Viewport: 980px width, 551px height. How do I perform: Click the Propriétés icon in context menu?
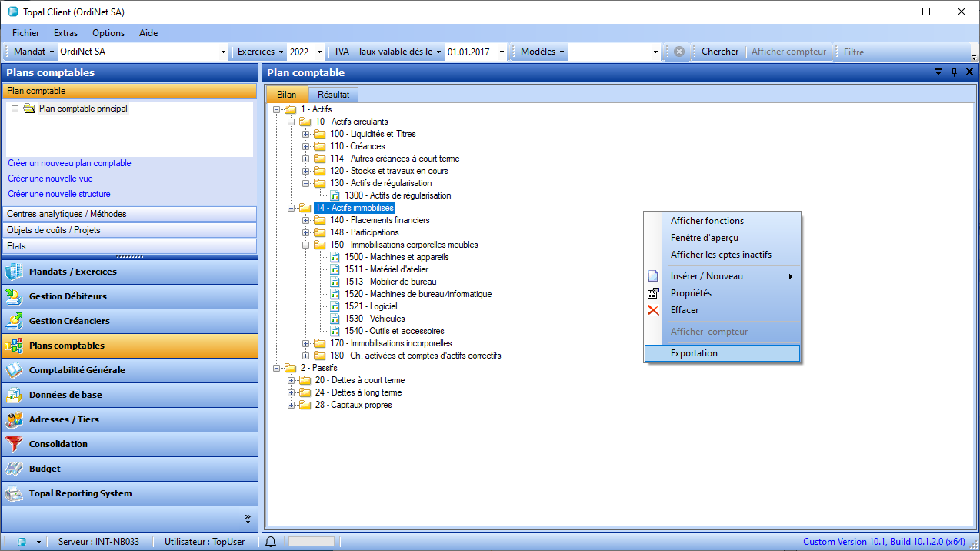pos(653,293)
